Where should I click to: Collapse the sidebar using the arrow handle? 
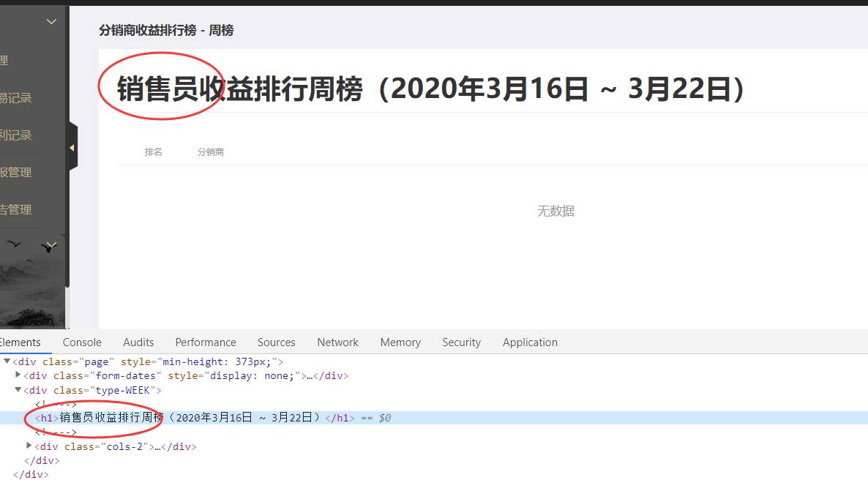tap(72, 148)
